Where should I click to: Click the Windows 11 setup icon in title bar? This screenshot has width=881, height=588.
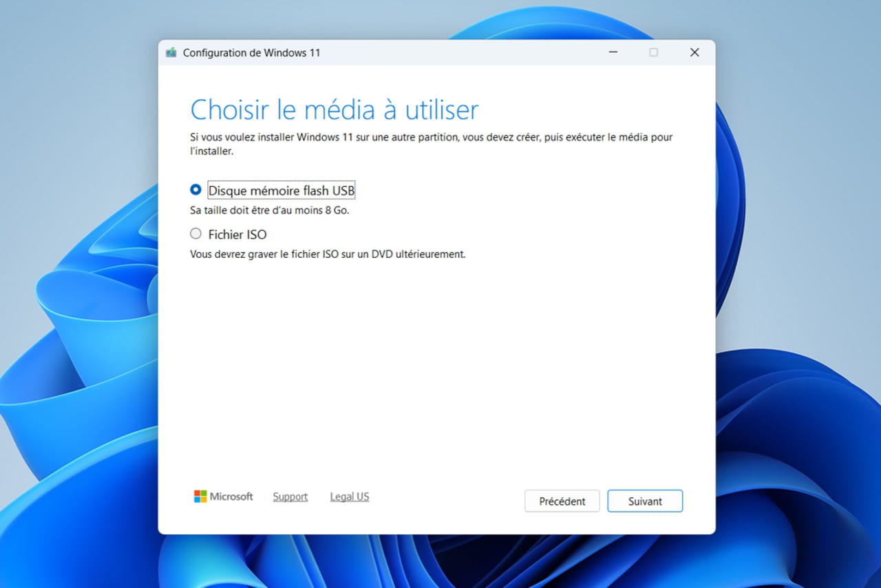[171, 53]
